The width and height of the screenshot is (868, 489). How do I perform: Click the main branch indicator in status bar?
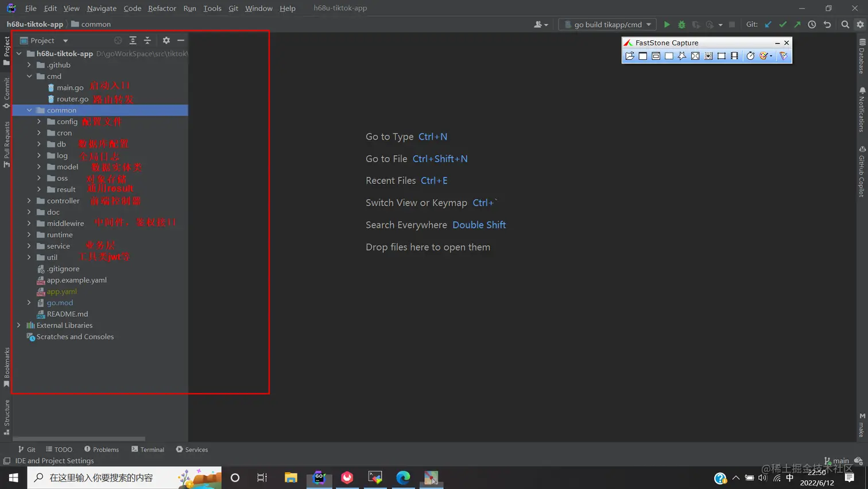[836, 461]
